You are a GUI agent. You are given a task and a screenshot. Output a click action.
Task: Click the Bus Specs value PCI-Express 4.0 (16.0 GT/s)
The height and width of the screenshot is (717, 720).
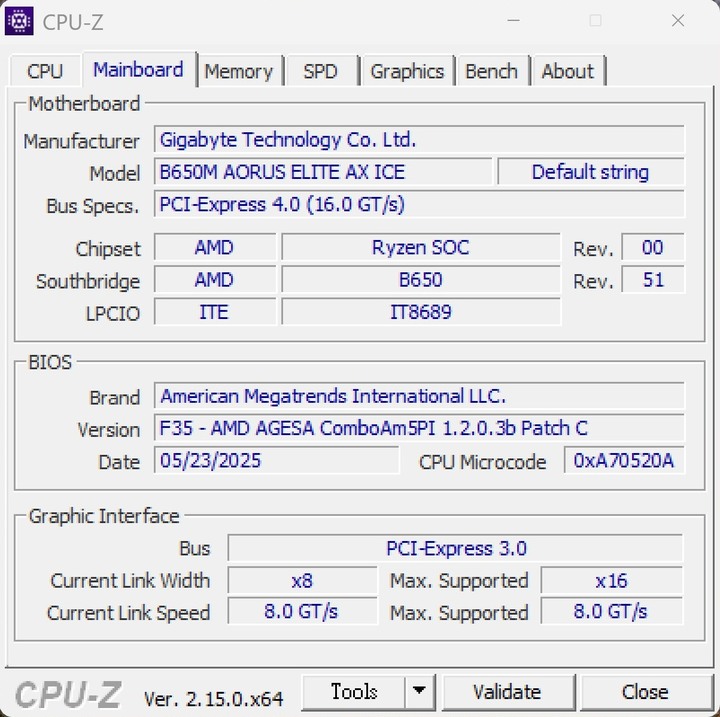tap(419, 204)
